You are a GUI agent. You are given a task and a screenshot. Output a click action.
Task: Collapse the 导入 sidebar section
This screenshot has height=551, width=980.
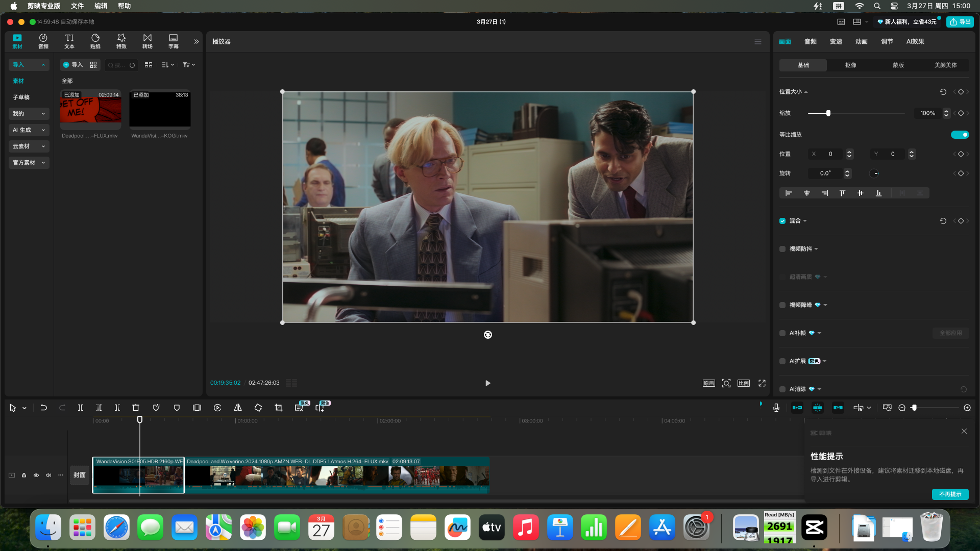(29, 65)
